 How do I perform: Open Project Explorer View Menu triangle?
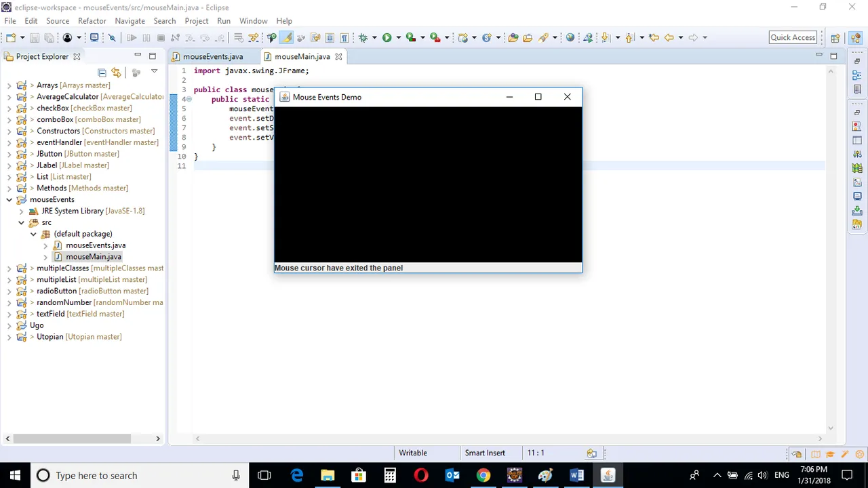coord(154,71)
